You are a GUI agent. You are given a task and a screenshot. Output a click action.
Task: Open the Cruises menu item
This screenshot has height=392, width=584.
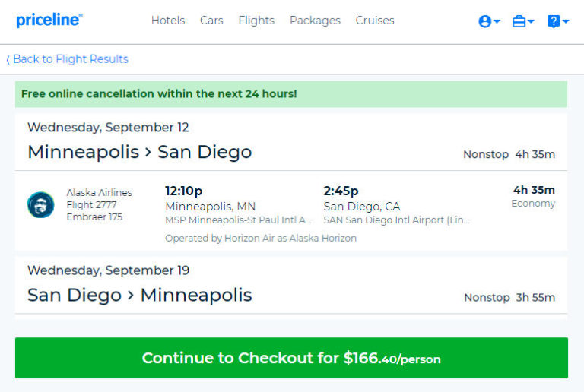(375, 21)
